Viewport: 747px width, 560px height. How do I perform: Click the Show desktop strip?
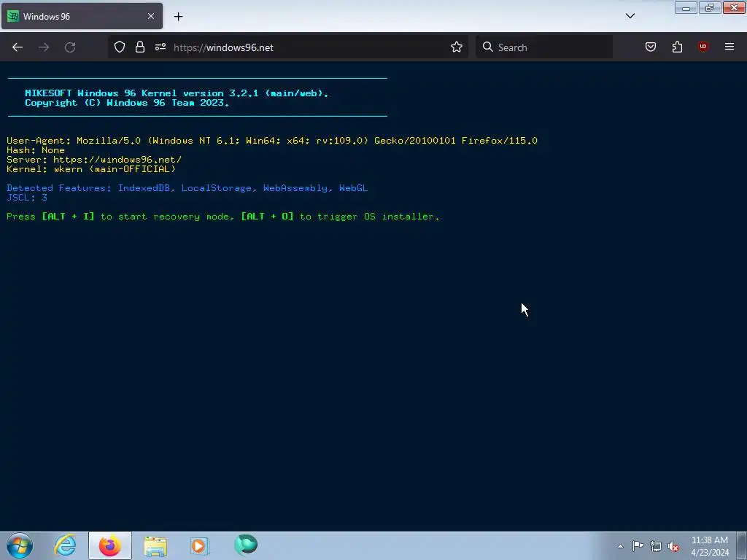742,545
